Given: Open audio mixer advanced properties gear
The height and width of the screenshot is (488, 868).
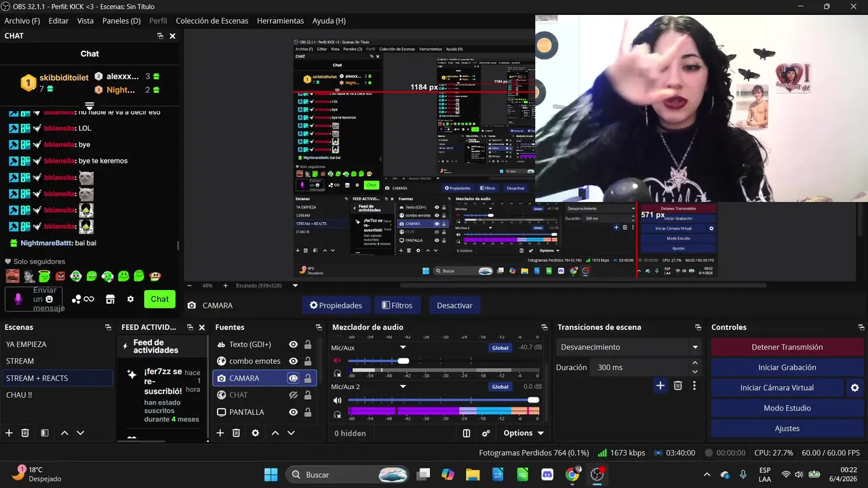Looking at the screenshot, I should click(486, 433).
